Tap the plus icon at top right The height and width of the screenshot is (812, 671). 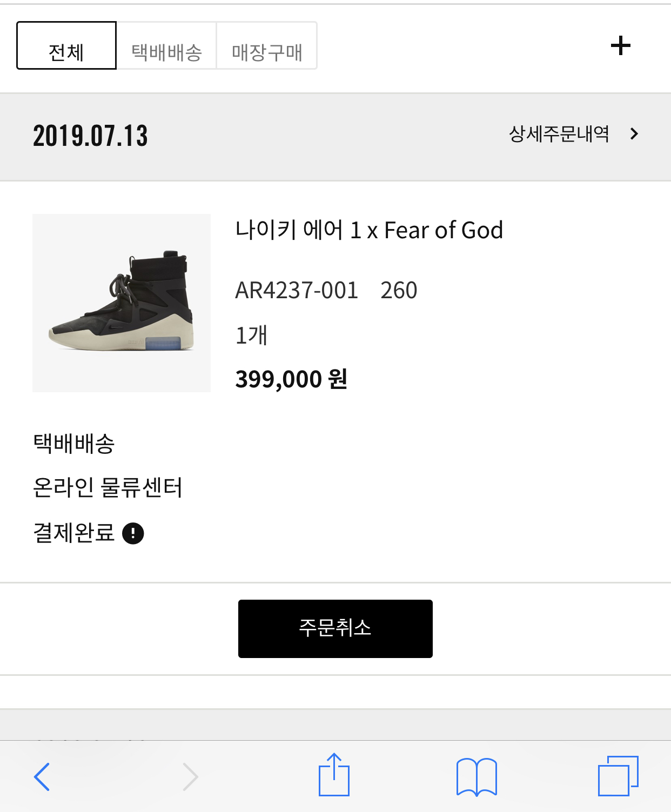point(620,45)
